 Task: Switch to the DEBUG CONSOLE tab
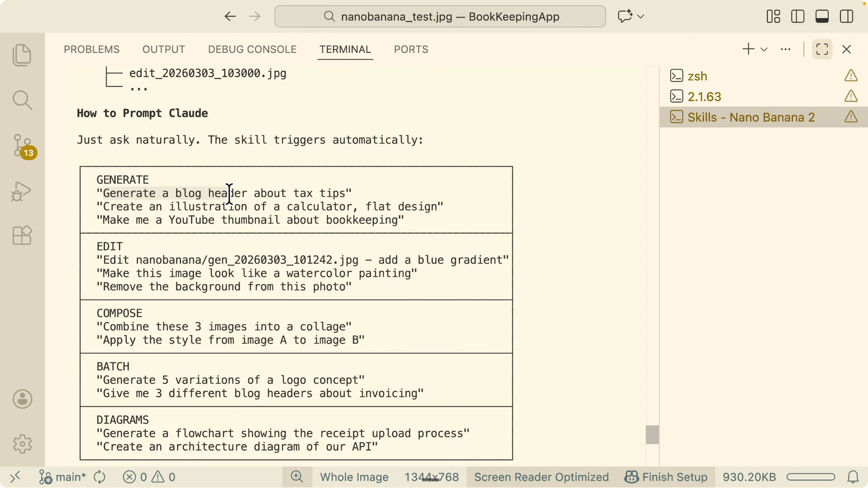pos(252,49)
